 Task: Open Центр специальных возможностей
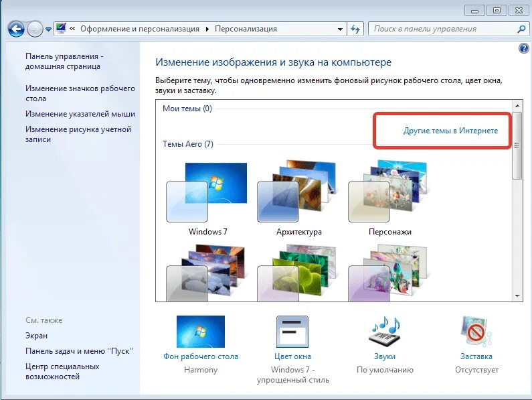[62, 371]
